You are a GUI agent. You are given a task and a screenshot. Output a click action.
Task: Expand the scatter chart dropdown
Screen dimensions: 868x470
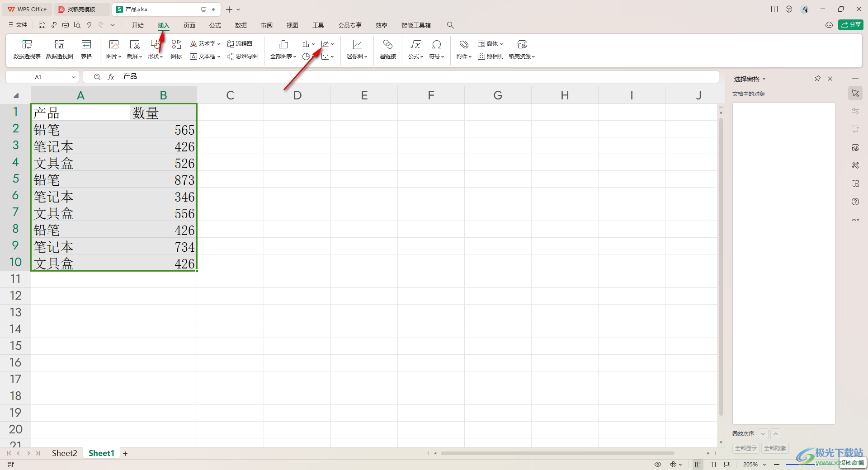tap(332, 57)
